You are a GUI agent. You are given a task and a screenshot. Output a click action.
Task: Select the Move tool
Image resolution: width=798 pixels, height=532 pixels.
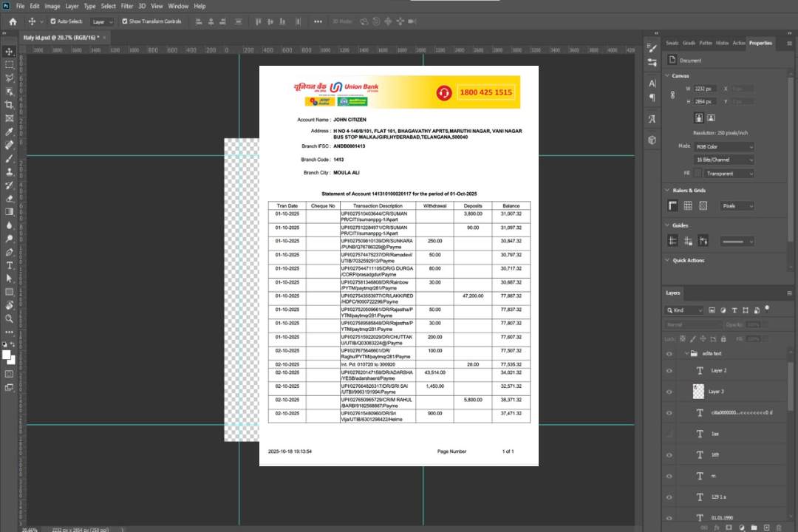point(9,52)
